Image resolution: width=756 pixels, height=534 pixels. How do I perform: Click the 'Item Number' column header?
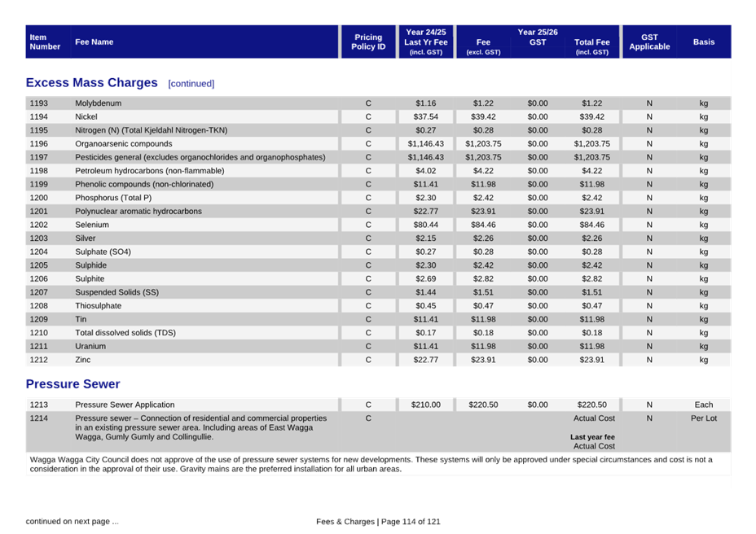[45, 42]
